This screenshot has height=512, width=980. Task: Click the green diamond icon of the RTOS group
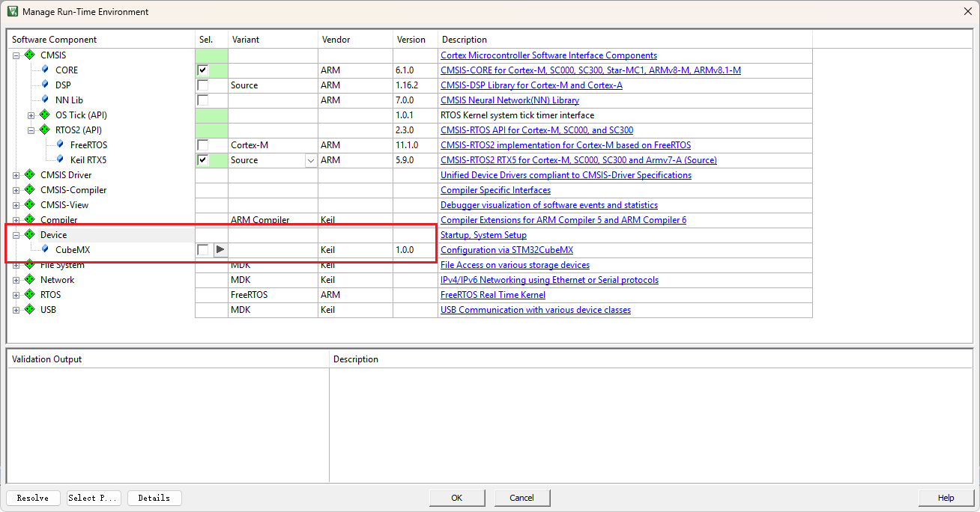29,294
